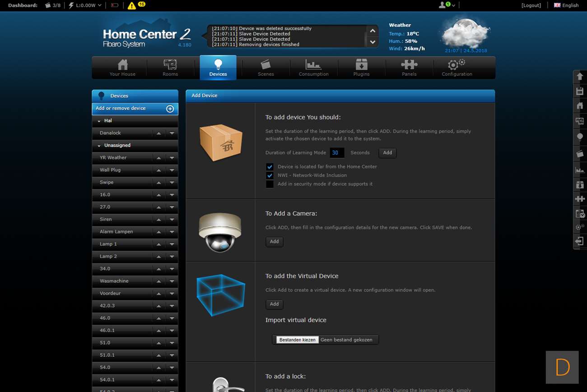Click the log scroll down arrow
Viewport: 587px width, 392px height.
[x=373, y=42]
